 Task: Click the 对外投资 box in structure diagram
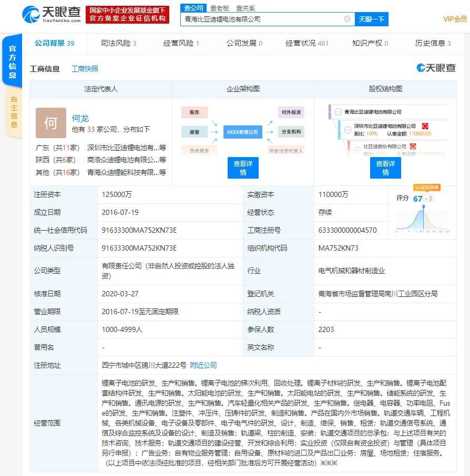coord(291,112)
